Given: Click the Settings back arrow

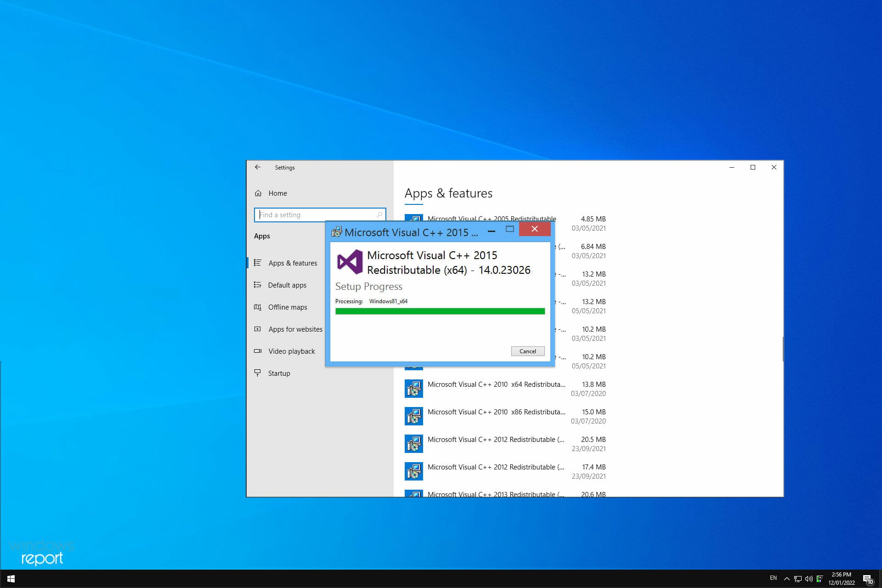Looking at the screenshot, I should click(x=258, y=167).
